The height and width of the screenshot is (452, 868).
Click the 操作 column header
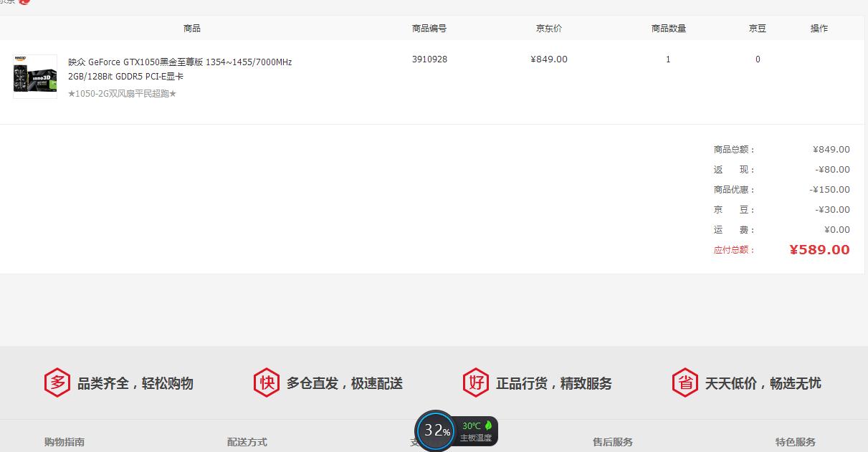tap(819, 29)
